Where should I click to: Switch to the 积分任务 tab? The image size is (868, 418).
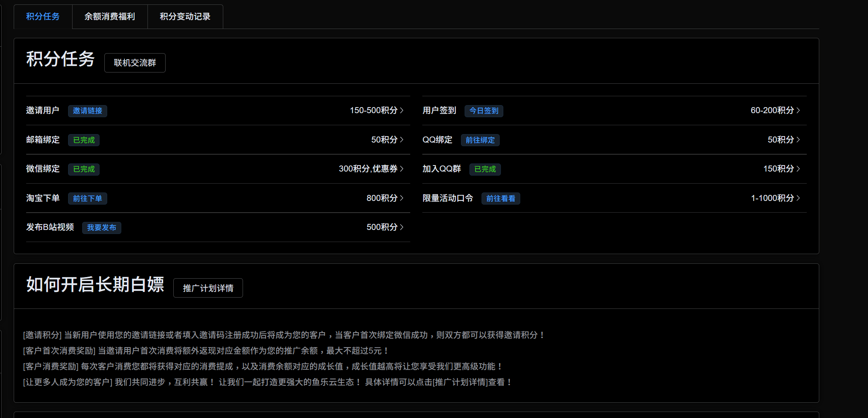(x=43, y=17)
